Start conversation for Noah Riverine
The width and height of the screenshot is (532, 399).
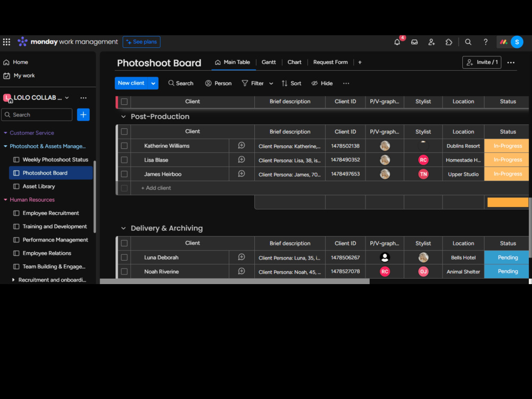[242, 271]
